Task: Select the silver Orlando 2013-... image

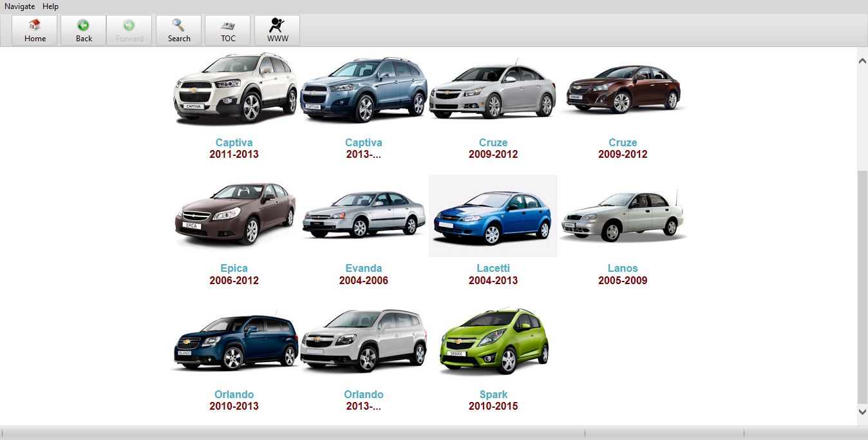Action: [x=364, y=340]
